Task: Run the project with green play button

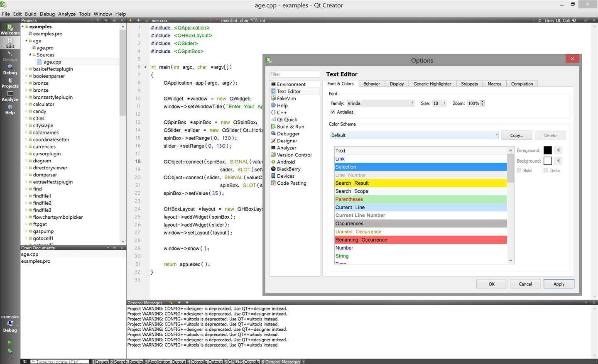Action: click(10, 342)
